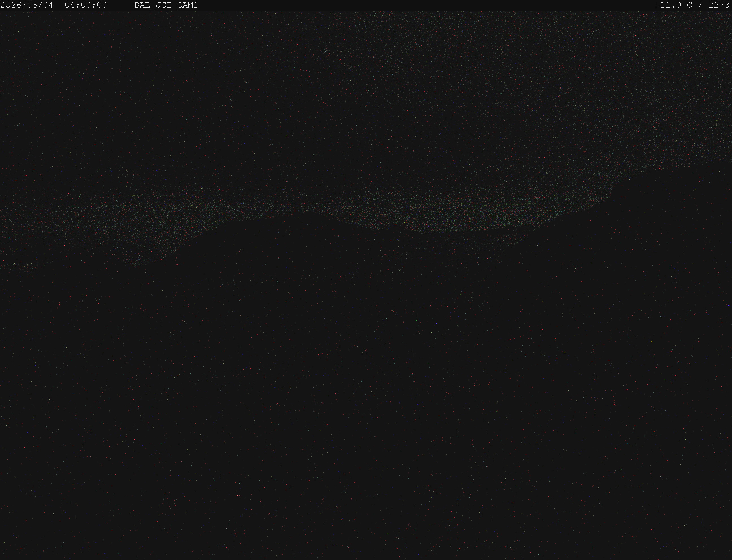Click the bright blue streak at right edge
This screenshot has height=560, width=732.
pos(729,305)
